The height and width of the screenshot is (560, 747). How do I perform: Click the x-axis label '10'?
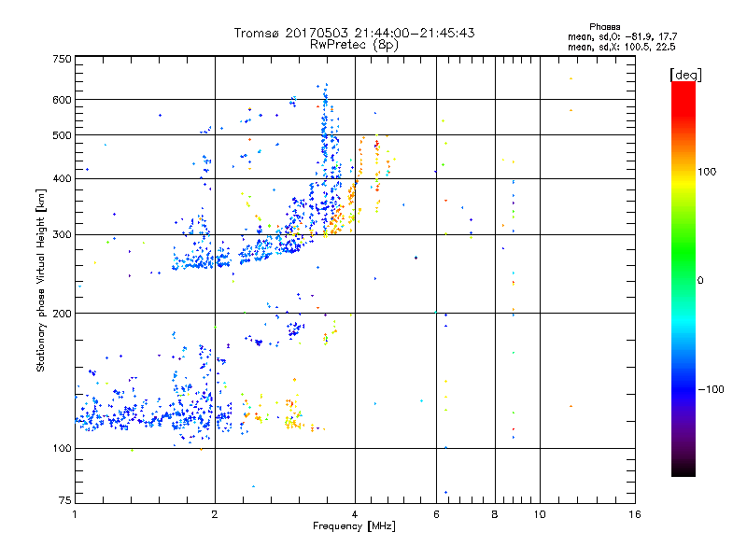coord(540,514)
